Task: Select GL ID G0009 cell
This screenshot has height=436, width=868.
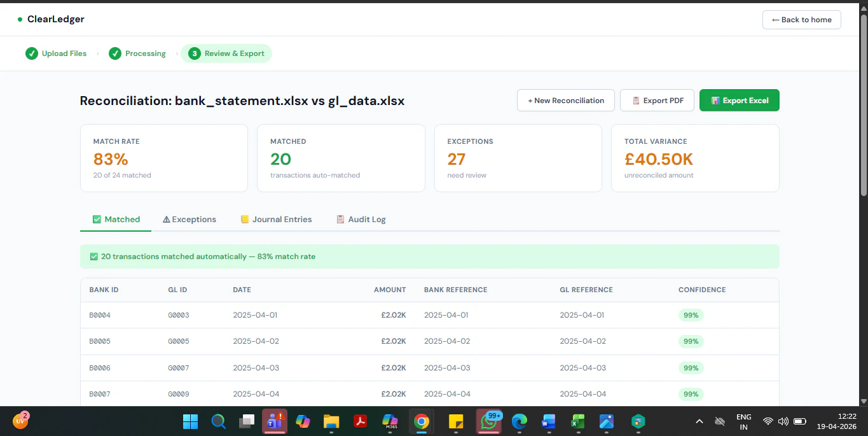Action: coord(179,394)
